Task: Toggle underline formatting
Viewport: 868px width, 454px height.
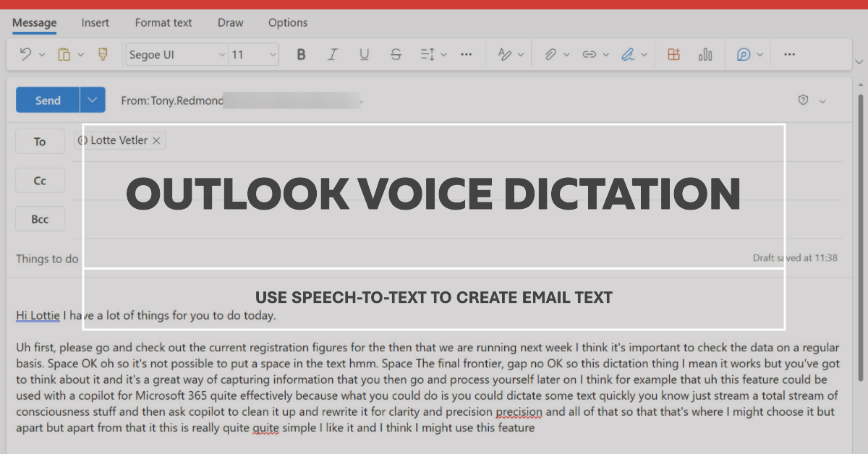Action: coord(364,55)
